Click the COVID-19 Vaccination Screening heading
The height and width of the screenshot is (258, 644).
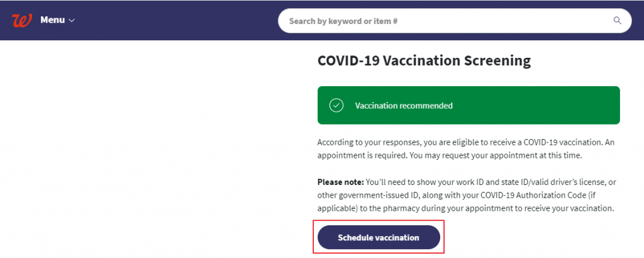click(424, 60)
